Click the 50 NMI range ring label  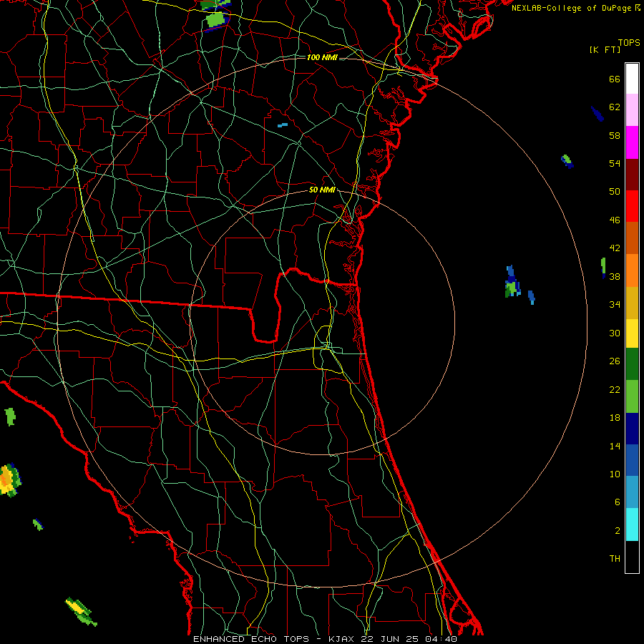click(x=322, y=190)
